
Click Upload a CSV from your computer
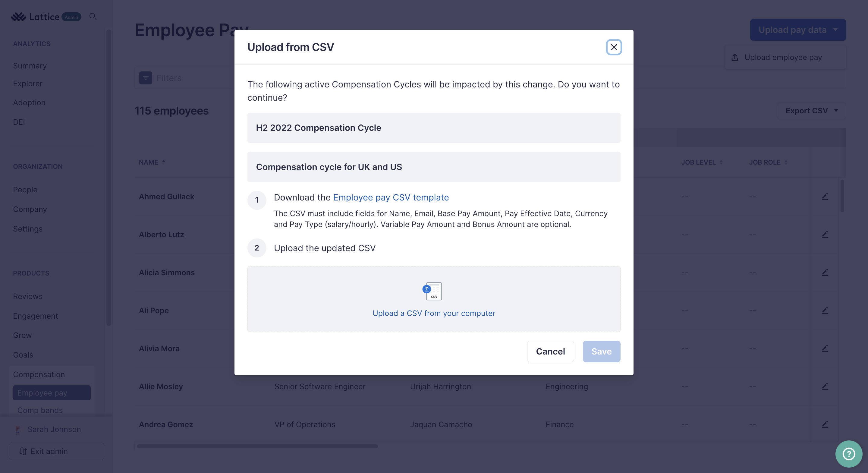click(434, 313)
